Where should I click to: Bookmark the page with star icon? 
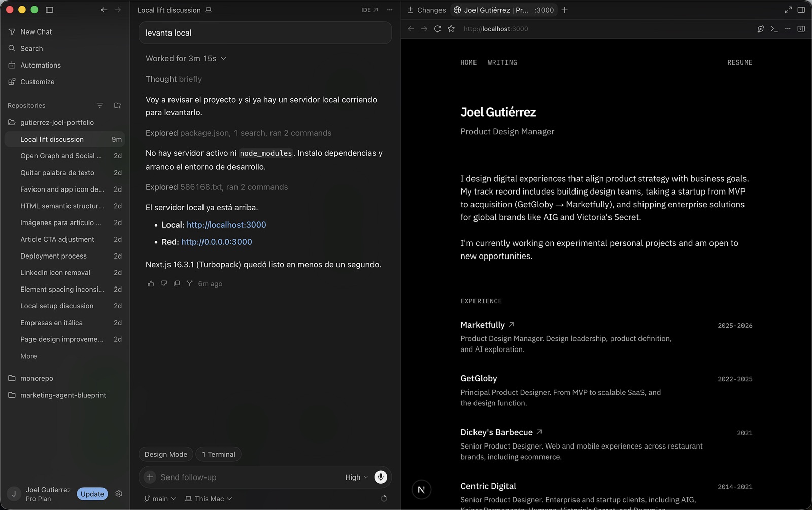tap(451, 29)
